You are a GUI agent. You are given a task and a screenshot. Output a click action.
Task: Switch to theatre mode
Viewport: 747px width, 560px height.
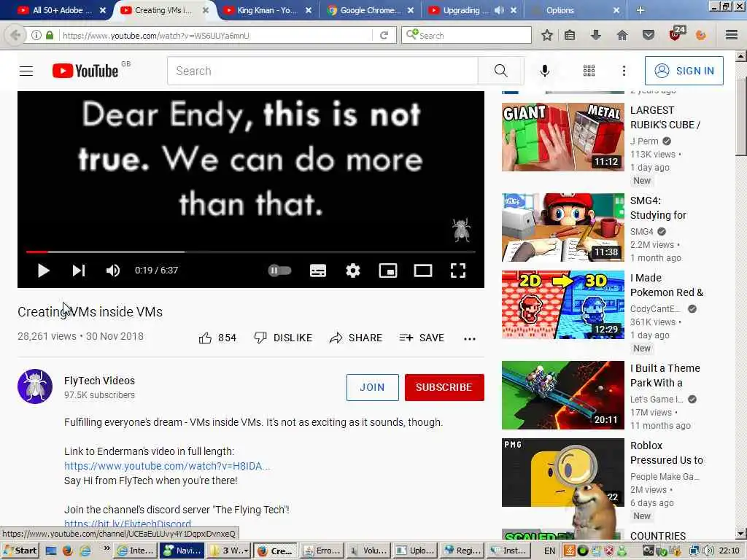coord(422,271)
